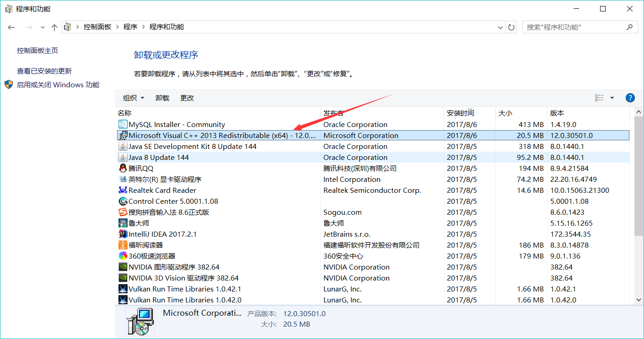This screenshot has height=339, width=644.
Task: Click publisher 福建福昕软件开发股份有限公司 cell
Action: 371,245
